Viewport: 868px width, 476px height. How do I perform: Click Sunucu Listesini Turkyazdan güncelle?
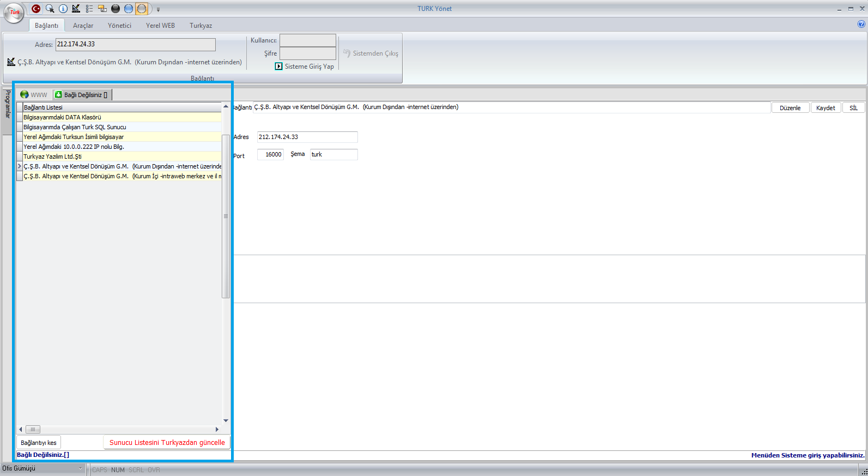tap(167, 442)
